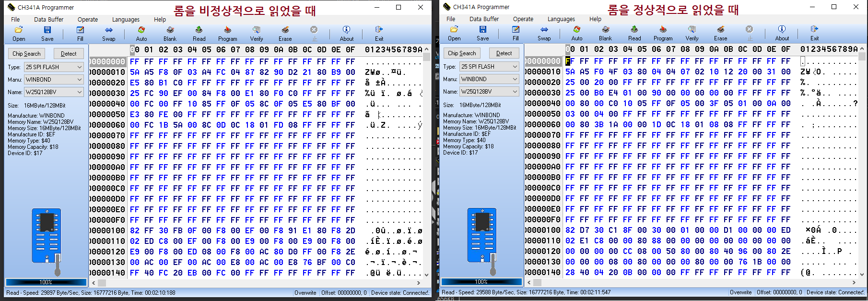868x301 pixels.
Task: Click Open icon in left programmer window
Action: [19, 34]
